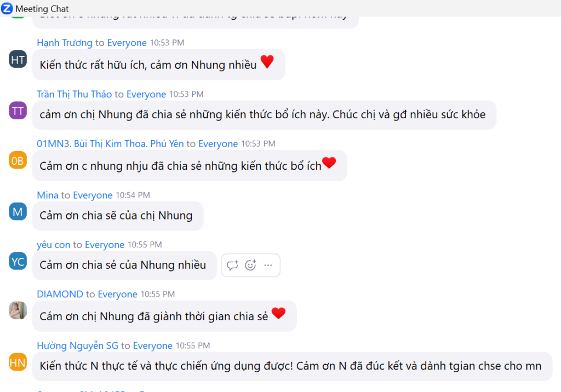Click message starting "Kiến thức N thực tế"
Screen dimensions: 561x392
click(x=293, y=366)
